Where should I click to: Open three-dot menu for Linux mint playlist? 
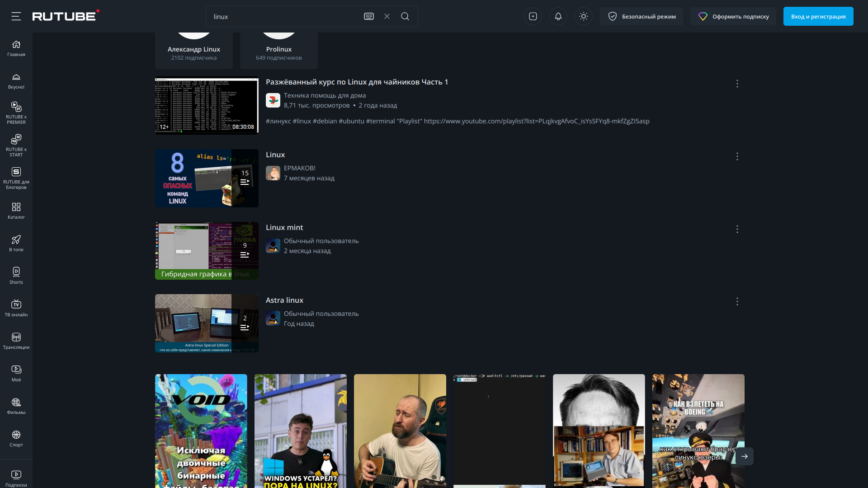click(x=737, y=229)
